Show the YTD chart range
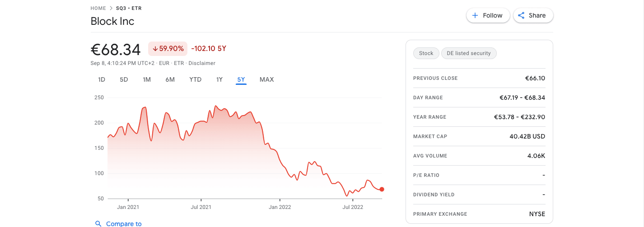This screenshot has height=227, width=644. coord(195,79)
